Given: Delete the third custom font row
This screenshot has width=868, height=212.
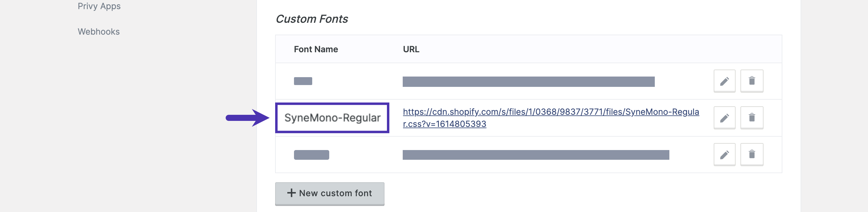Looking at the screenshot, I should pyautogui.click(x=751, y=154).
